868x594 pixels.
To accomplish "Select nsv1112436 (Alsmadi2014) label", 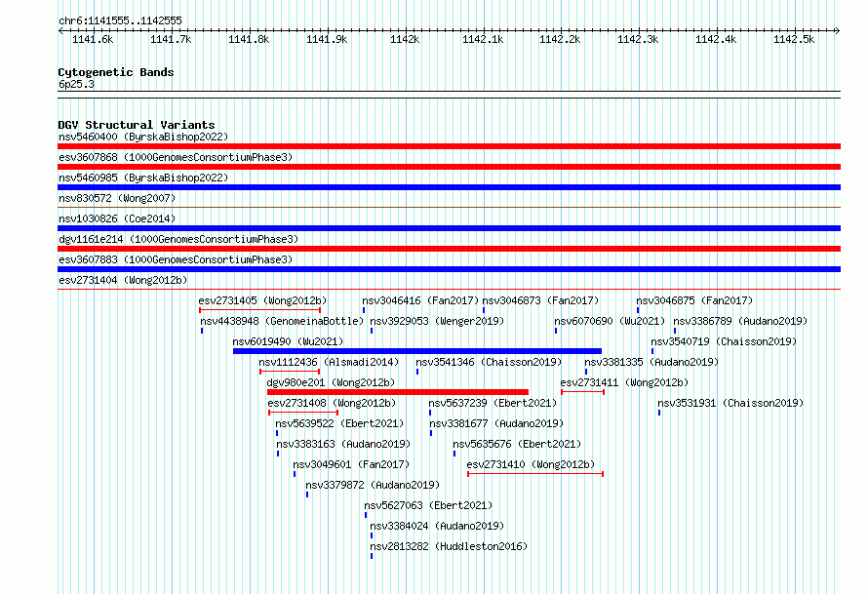I will (x=329, y=362).
